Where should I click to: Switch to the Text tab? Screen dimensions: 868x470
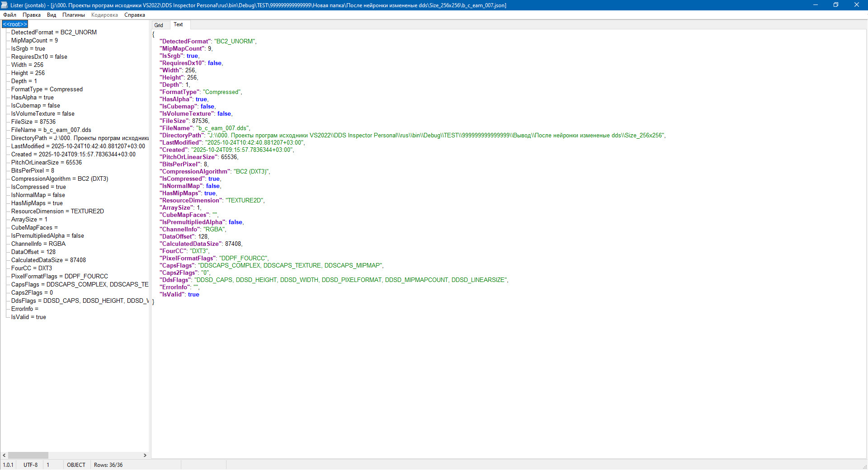pyautogui.click(x=178, y=25)
